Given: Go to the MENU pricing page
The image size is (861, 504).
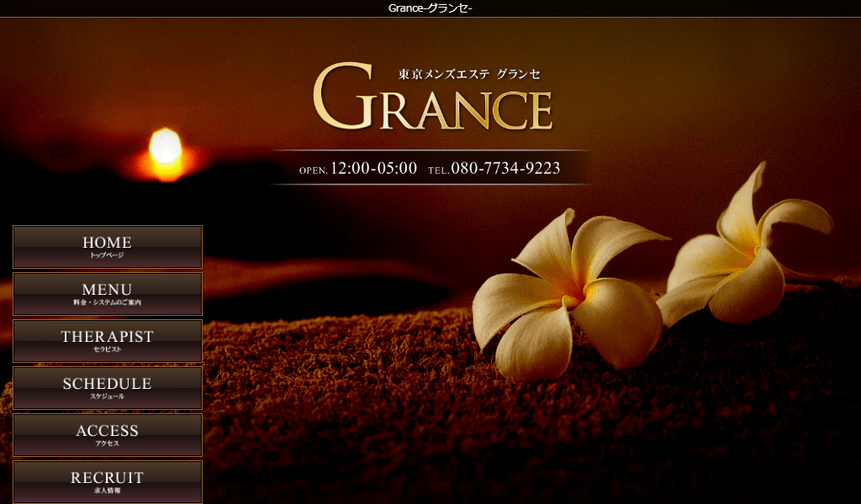Looking at the screenshot, I should (x=108, y=294).
